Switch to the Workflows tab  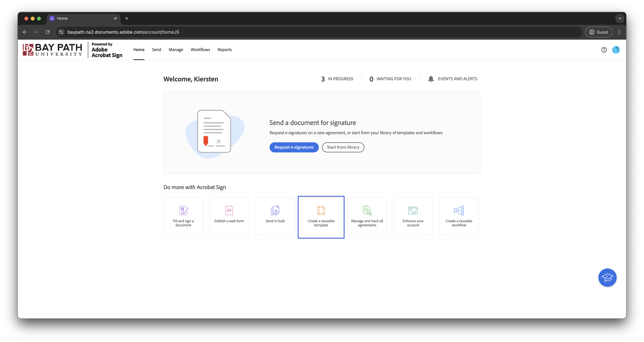tap(200, 49)
